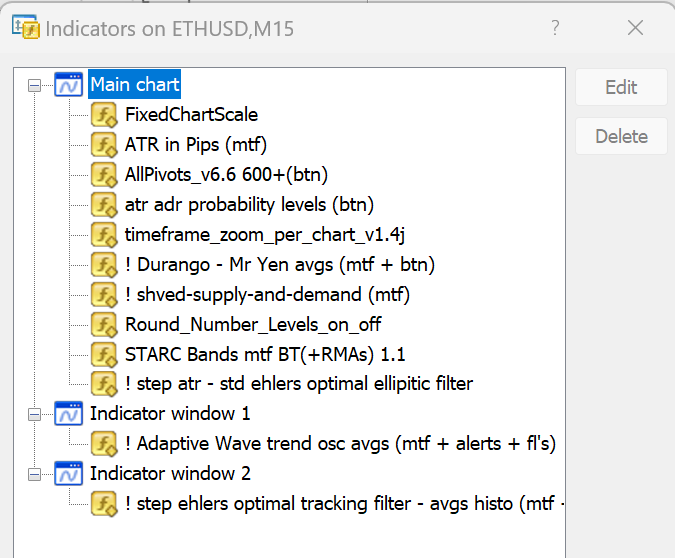This screenshot has height=558, width=675.
Task: Click the Round_Number_Levels_on_off indicator icon
Action: [x=104, y=324]
